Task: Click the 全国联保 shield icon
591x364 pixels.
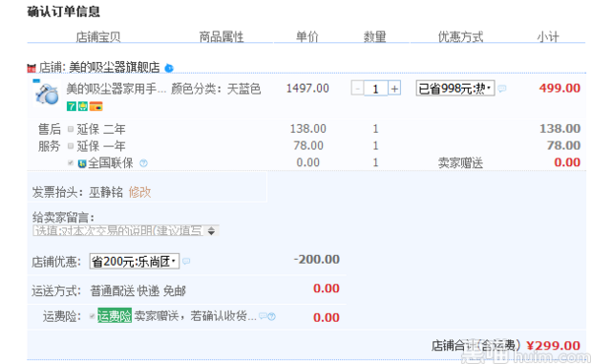Action: [x=82, y=163]
